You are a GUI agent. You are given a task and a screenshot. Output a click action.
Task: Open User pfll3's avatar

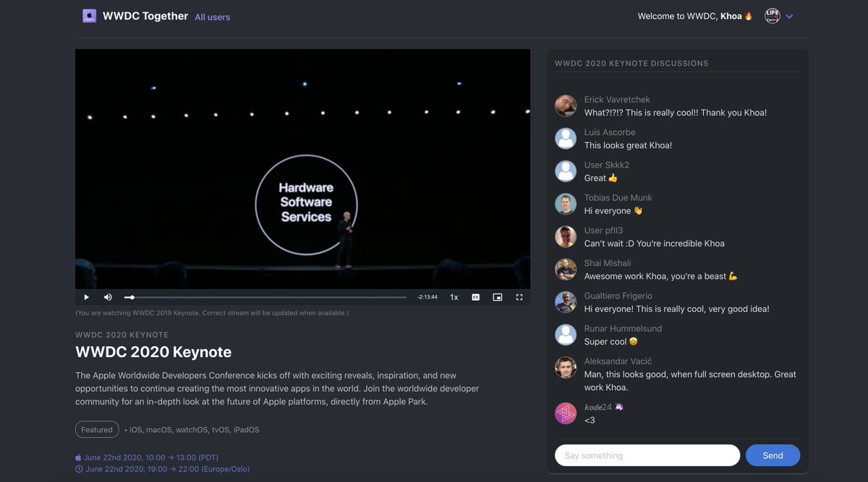(566, 236)
